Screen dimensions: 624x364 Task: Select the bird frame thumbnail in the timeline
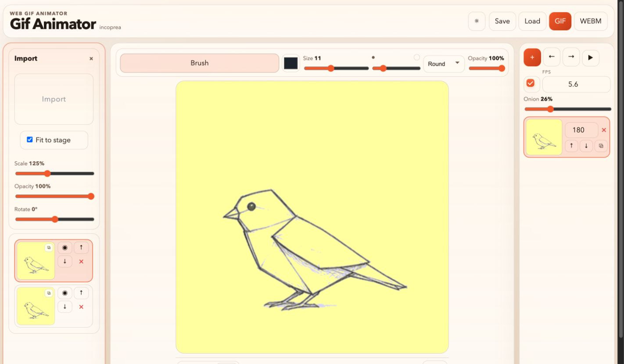point(544,137)
